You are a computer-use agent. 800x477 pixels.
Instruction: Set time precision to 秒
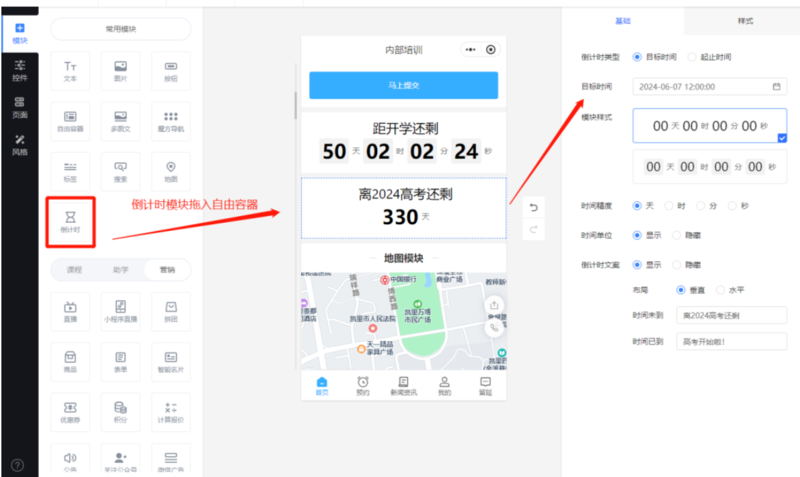(x=733, y=205)
